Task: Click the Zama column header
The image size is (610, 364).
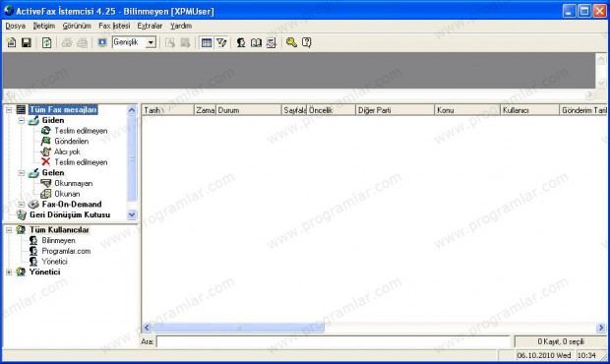Action: [205, 110]
